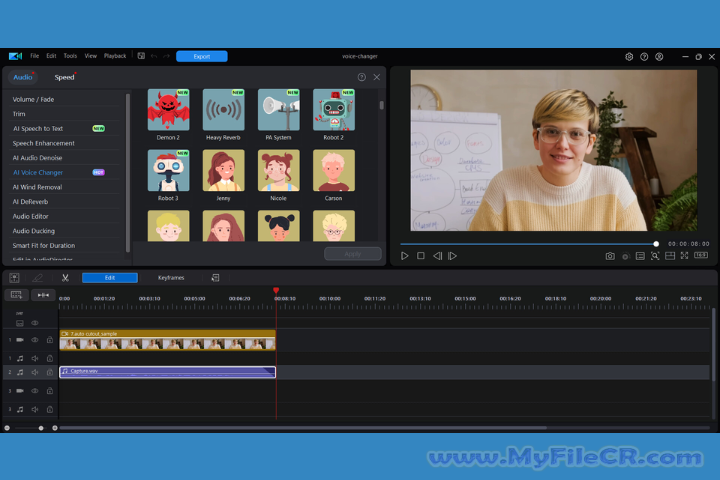Image resolution: width=720 pixels, height=480 pixels.
Task: Lock audio track 2
Action: coord(50,373)
